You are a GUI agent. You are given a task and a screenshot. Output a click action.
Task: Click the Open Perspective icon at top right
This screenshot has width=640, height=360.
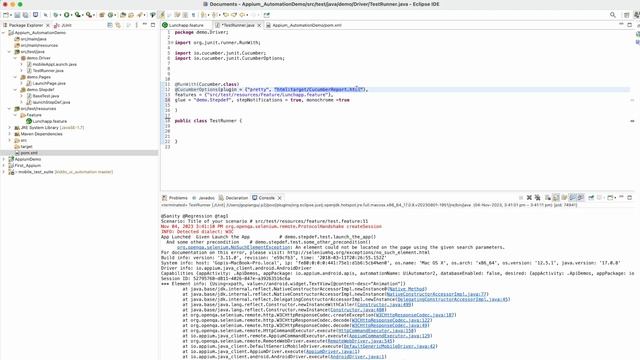[627, 15]
